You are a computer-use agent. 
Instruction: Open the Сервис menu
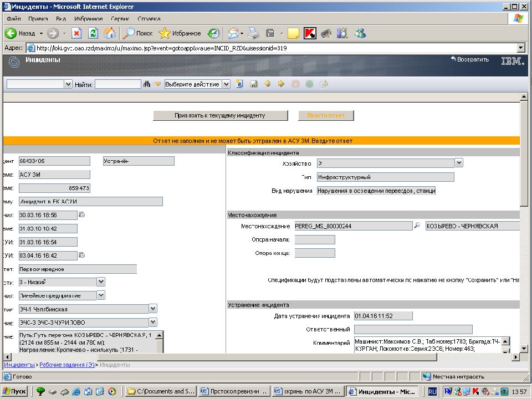[120, 19]
